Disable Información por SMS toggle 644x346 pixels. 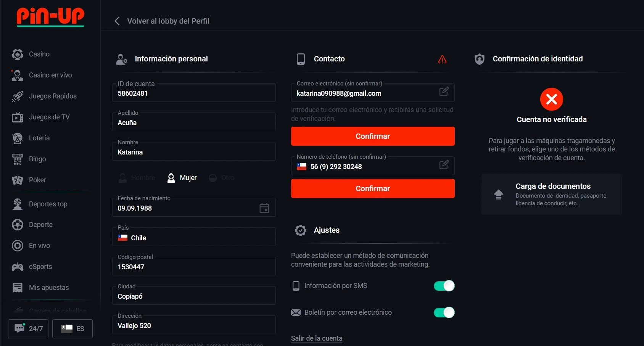444,286
